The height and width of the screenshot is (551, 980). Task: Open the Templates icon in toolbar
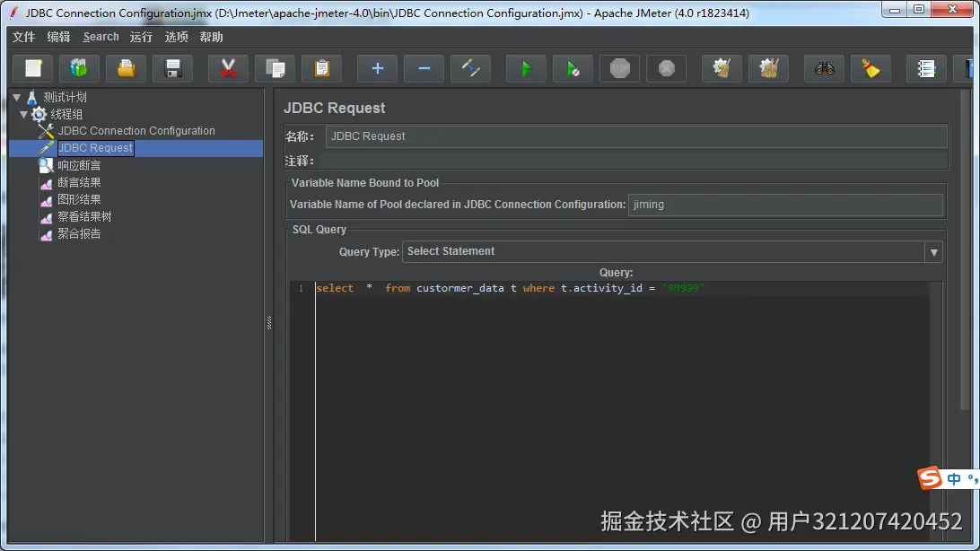79,68
